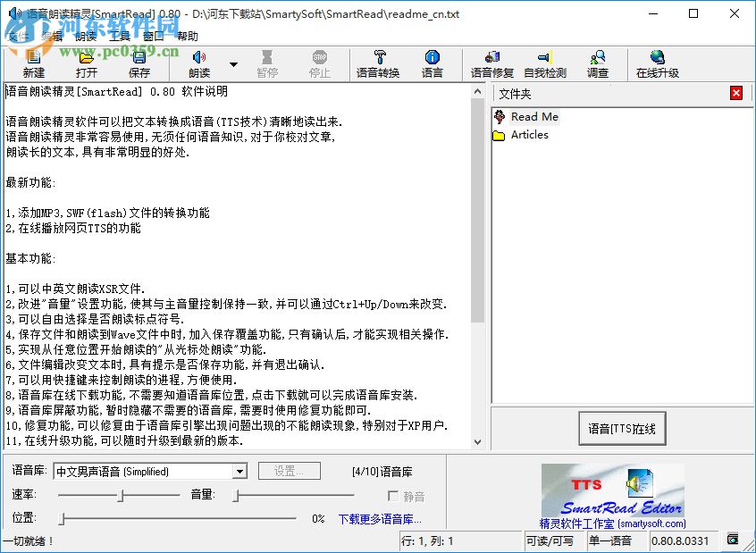Screen dimensions: 756x553
Task: Stop reading with the 停止 icon
Action: [319, 64]
